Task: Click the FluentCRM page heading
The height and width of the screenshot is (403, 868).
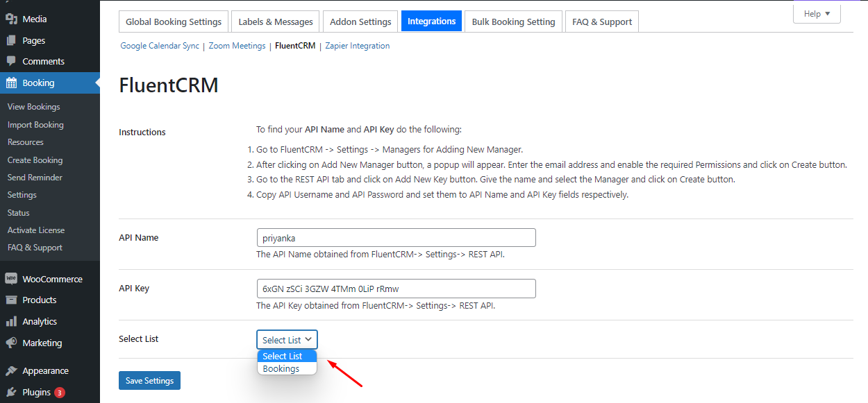Action: click(x=169, y=85)
